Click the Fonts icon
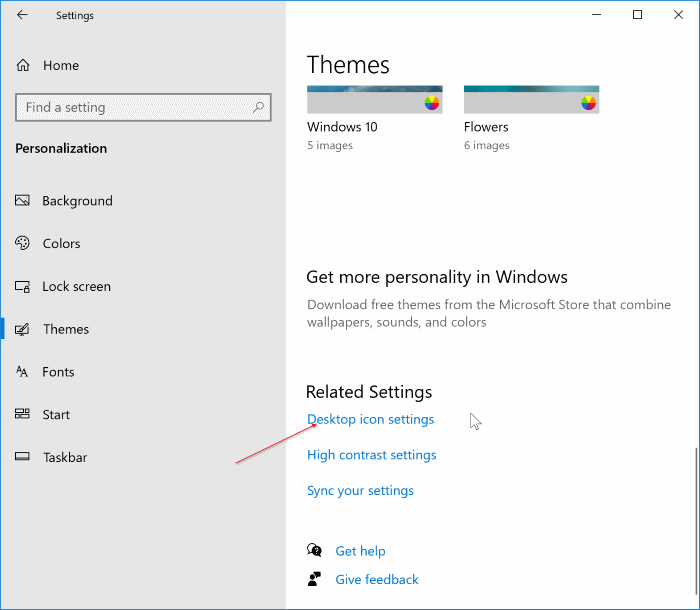The height and width of the screenshot is (610, 700). click(x=22, y=372)
